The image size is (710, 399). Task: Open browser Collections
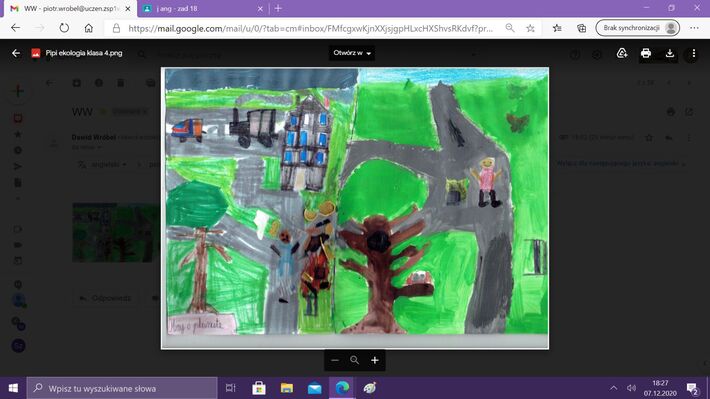coord(581,28)
